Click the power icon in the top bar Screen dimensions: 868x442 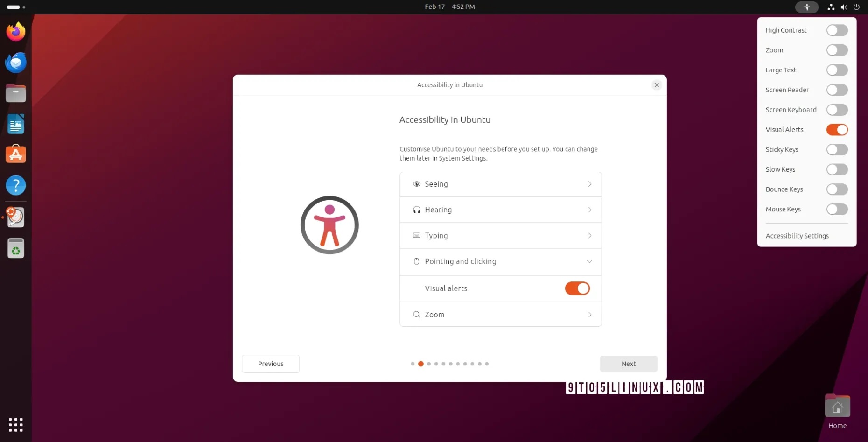(x=856, y=7)
